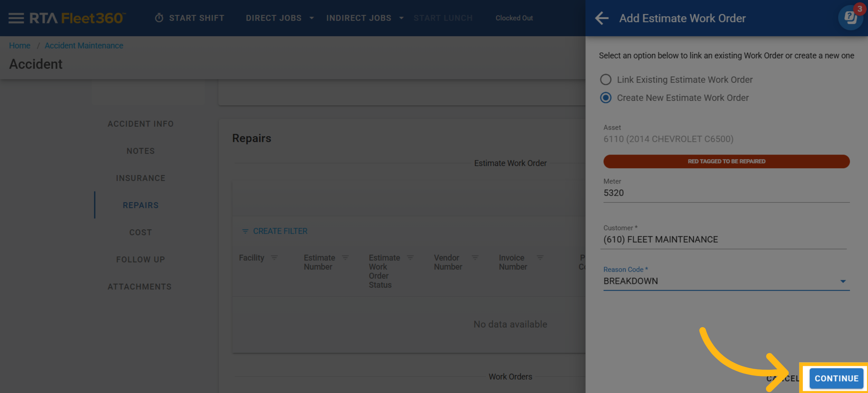Viewport: 868px width, 393px height.
Task: Click the Vendor Number column filter icon
Action: click(475, 258)
